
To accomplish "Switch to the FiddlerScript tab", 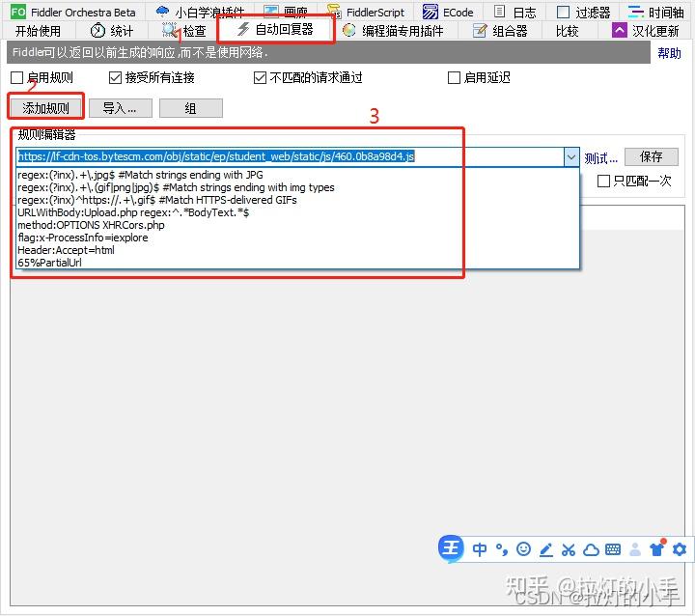I will 367,12.
